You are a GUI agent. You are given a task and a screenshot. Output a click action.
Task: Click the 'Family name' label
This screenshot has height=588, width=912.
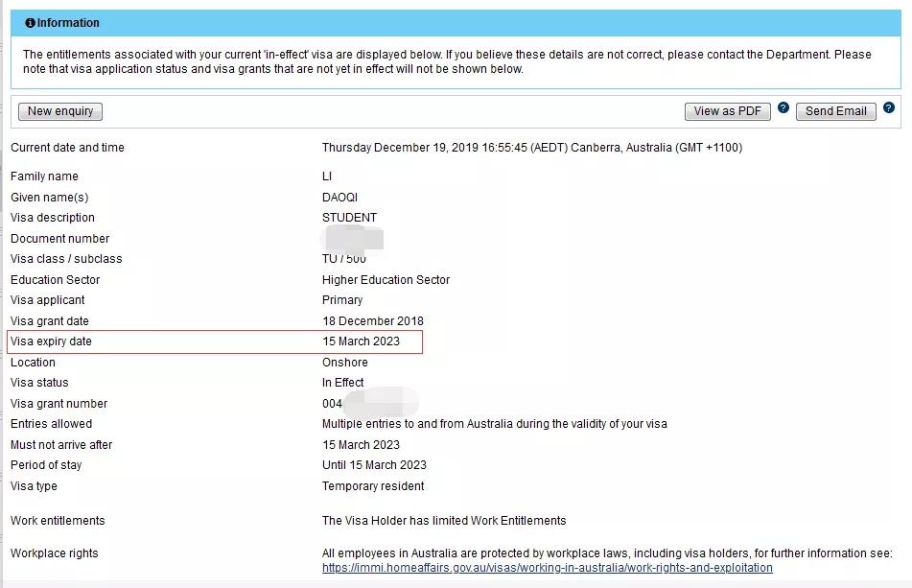point(44,176)
